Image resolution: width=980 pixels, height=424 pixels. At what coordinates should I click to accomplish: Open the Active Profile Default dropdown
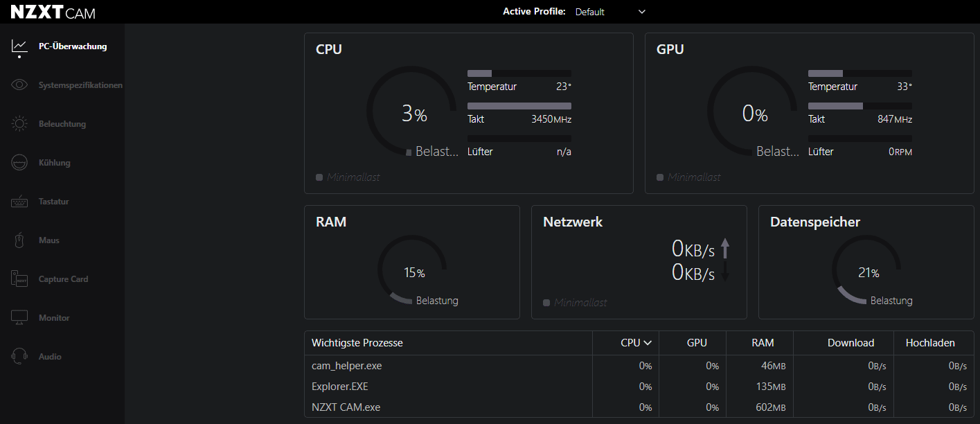610,12
